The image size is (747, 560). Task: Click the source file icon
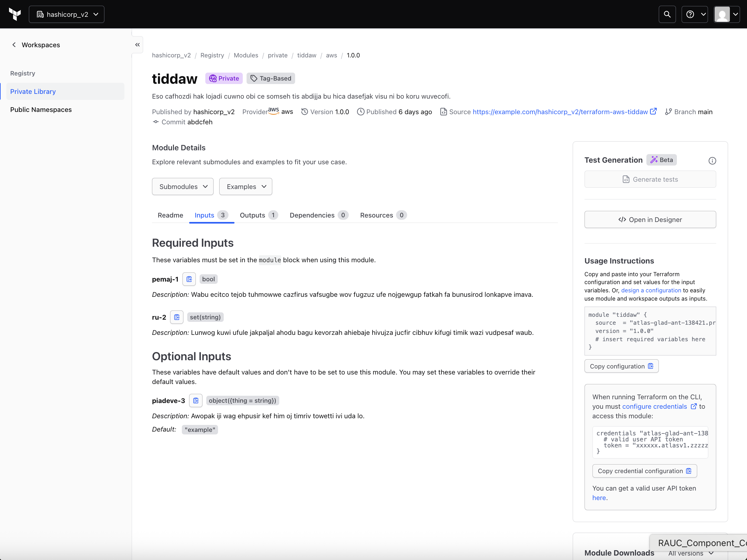(x=443, y=112)
